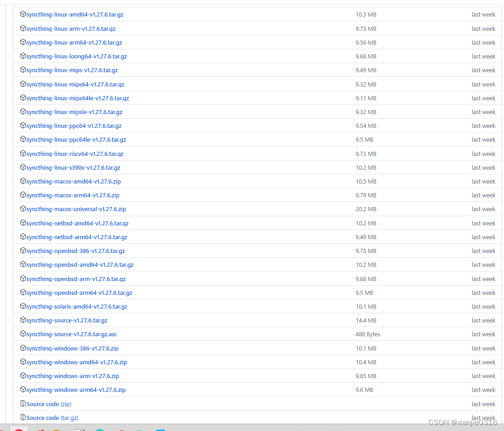Click zip file icon beside Source code (zip)
The width and height of the screenshot is (504, 431).
coord(23,404)
